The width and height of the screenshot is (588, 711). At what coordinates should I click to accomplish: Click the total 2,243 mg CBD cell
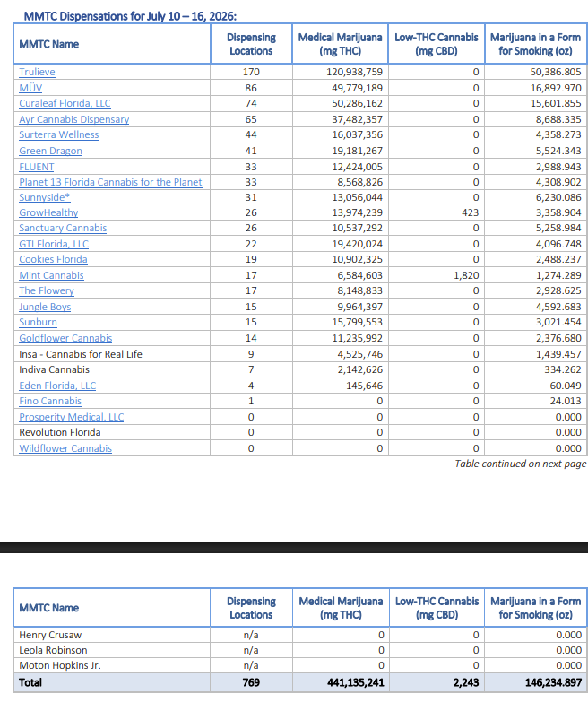click(x=466, y=682)
